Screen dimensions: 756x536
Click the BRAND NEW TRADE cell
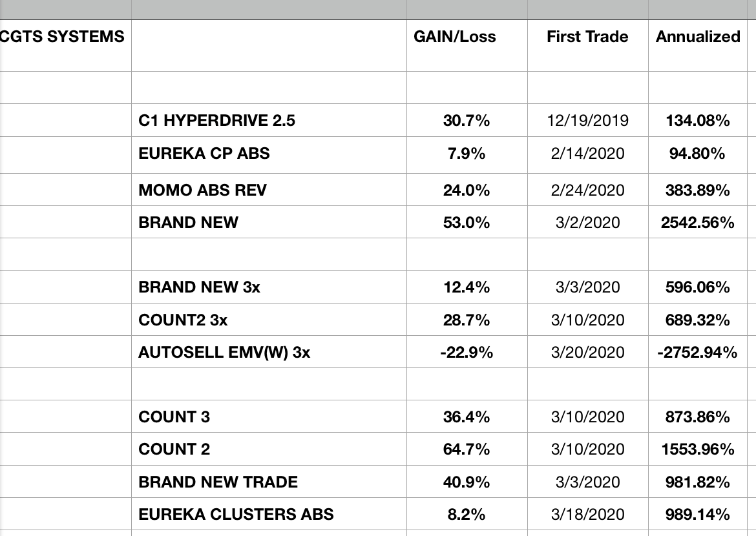click(x=218, y=482)
